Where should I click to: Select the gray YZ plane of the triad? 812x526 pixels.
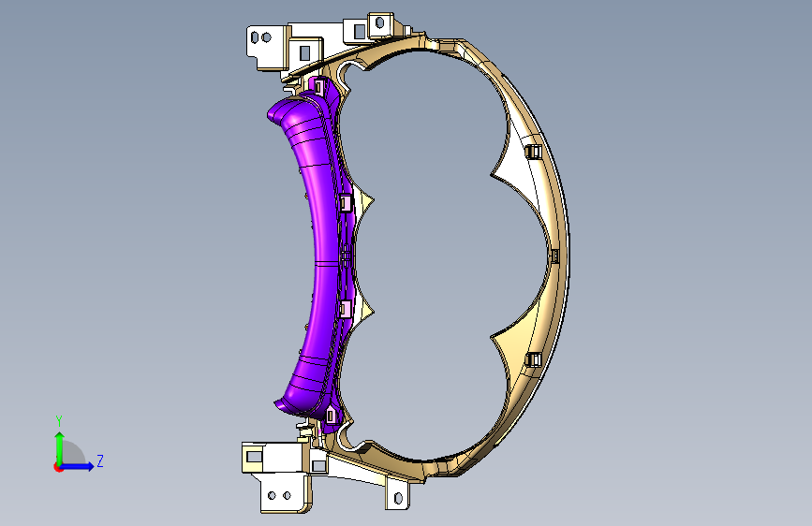(x=72, y=454)
